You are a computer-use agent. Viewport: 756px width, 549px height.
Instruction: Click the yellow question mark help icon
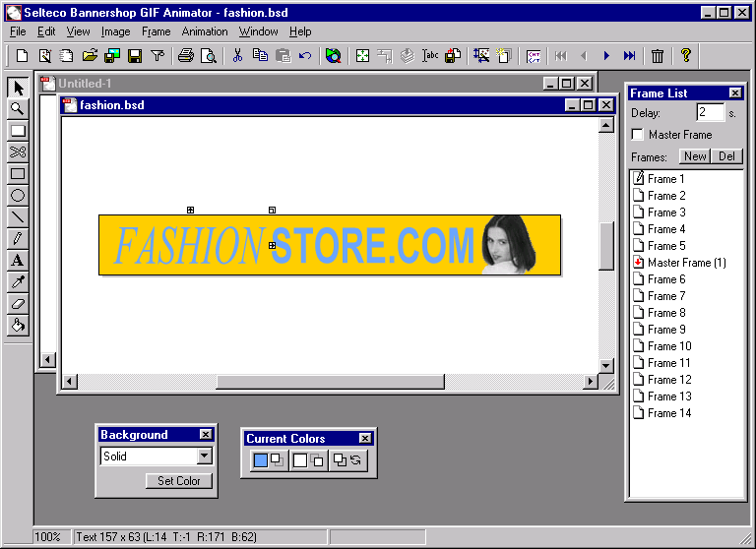click(685, 55)
